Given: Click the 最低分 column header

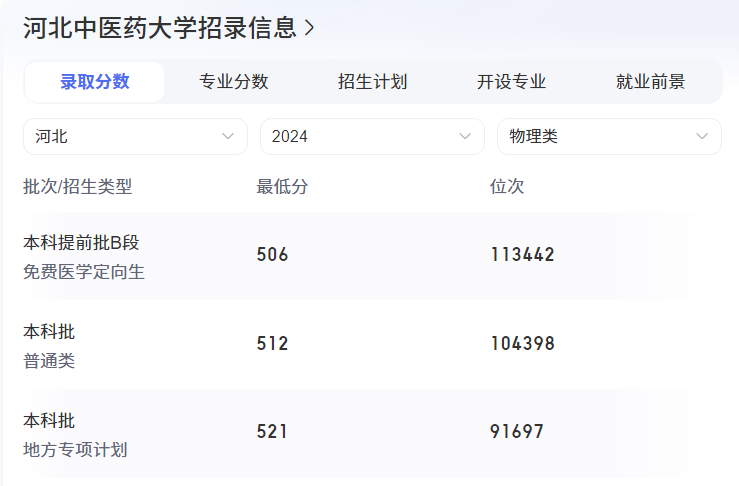Looking at the screenshot, I should pos(282,187).
